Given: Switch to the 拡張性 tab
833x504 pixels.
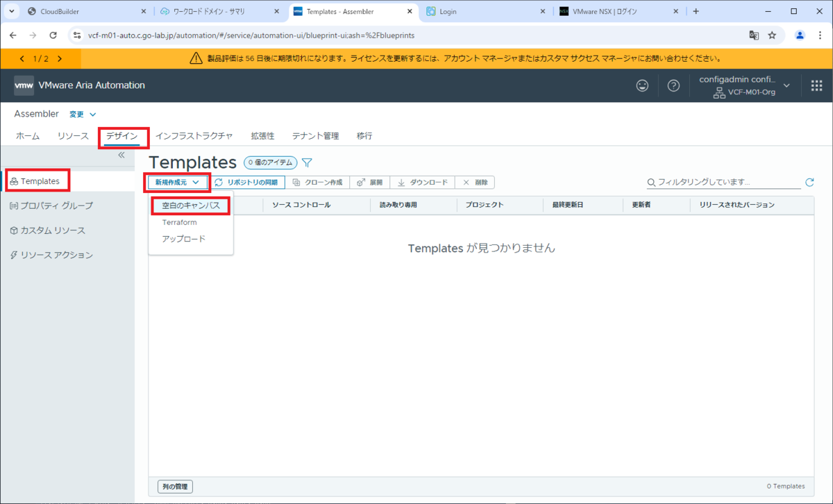Looking at the screenshot, I should tap(262, 136).
